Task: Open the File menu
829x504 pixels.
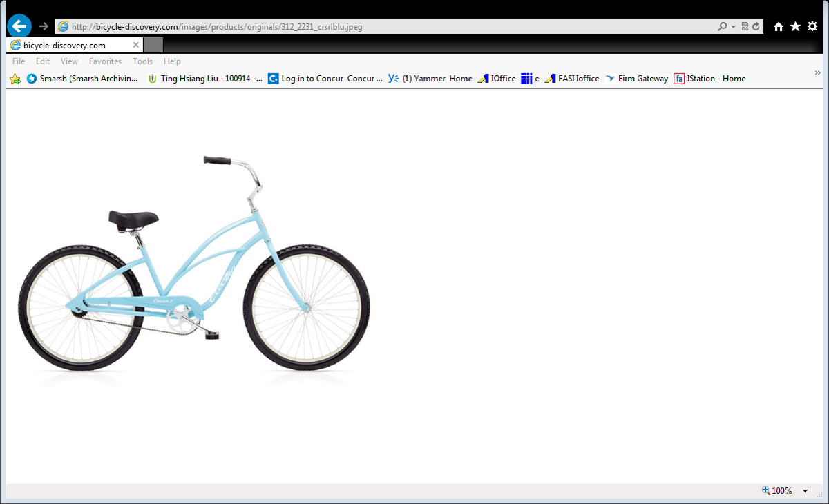Action: [18, 61]
